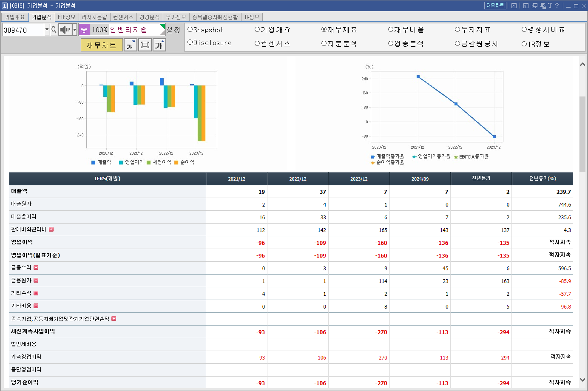588x391 pixels.
Task: Expand the 금융원가 row plus icon
Action: pyautogui.click(x=36, y=280)
